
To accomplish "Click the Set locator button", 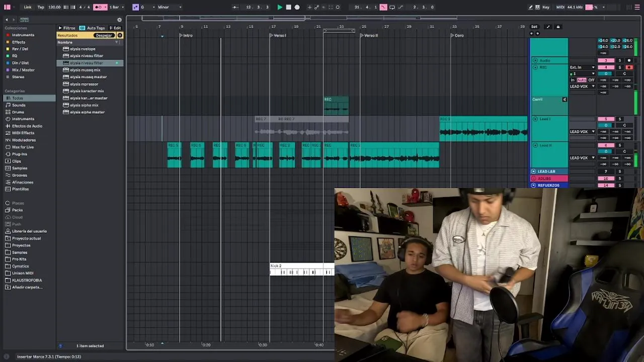I will point(534,27).
